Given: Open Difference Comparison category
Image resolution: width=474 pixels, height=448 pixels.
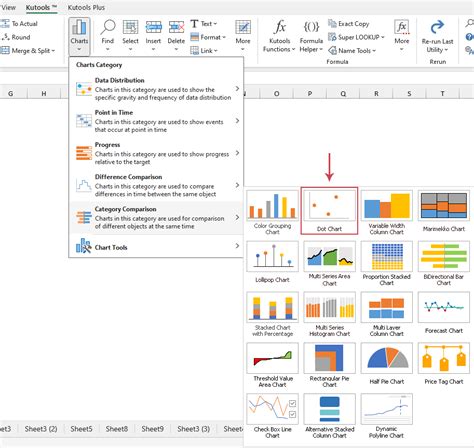Looking at the screenshot, I should pos(157,185).
